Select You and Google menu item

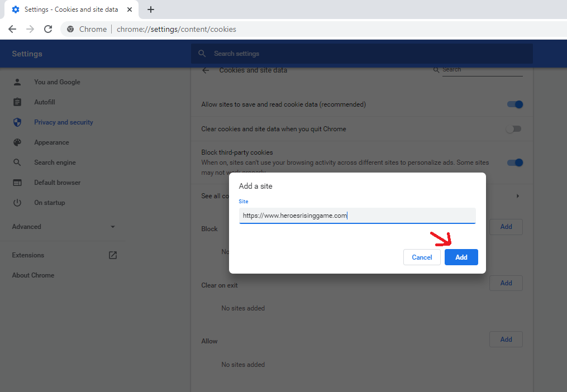coord(57,82)
